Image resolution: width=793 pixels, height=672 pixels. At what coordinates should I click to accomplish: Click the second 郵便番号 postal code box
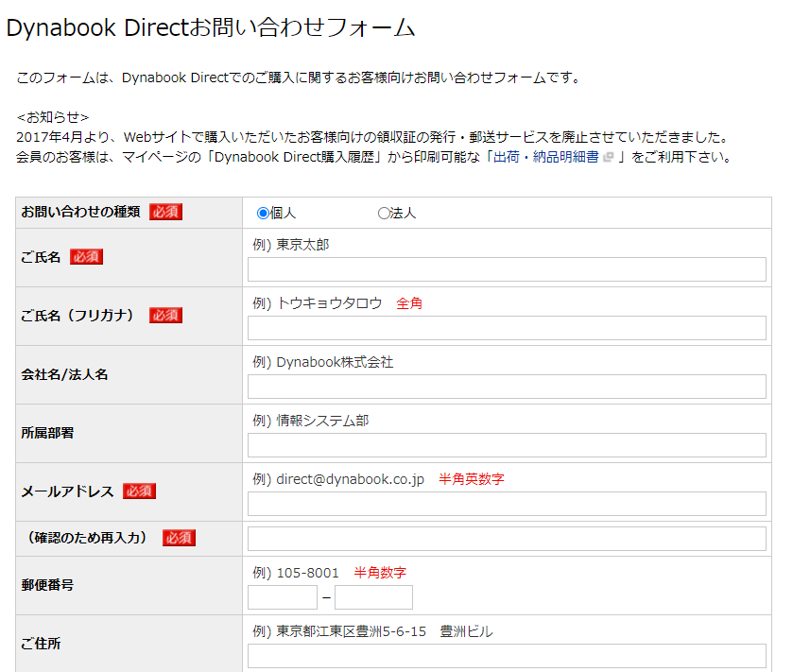(x=373, y=597)
